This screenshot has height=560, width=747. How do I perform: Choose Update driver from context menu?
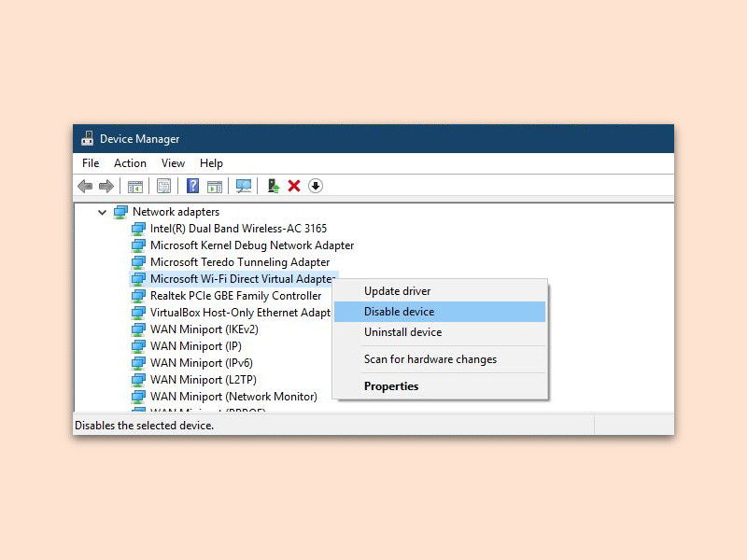pos(440,291)
